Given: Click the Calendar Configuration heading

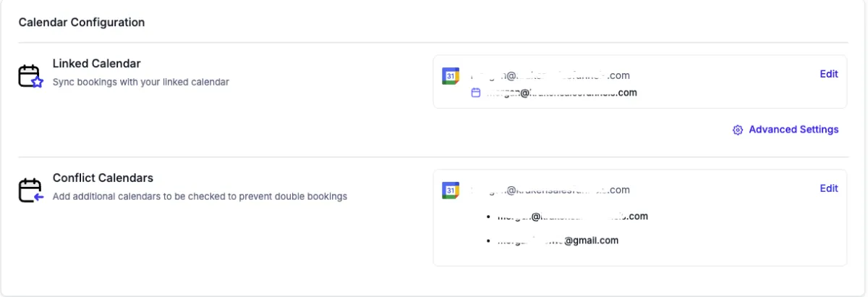Looking at the screenshot, I should [x=81, y=22].
